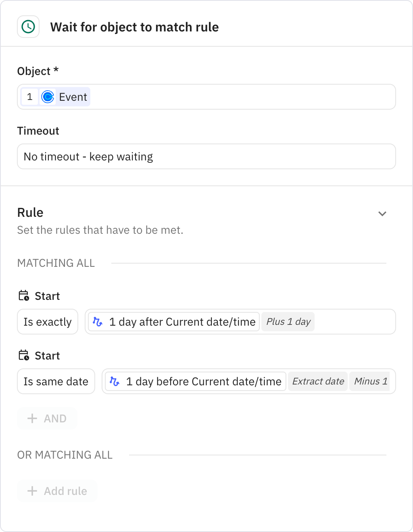Viewport: 413px width, 532px height.
Task: Click the 'Minus 1' modifier chip
Action: point(370,381)
